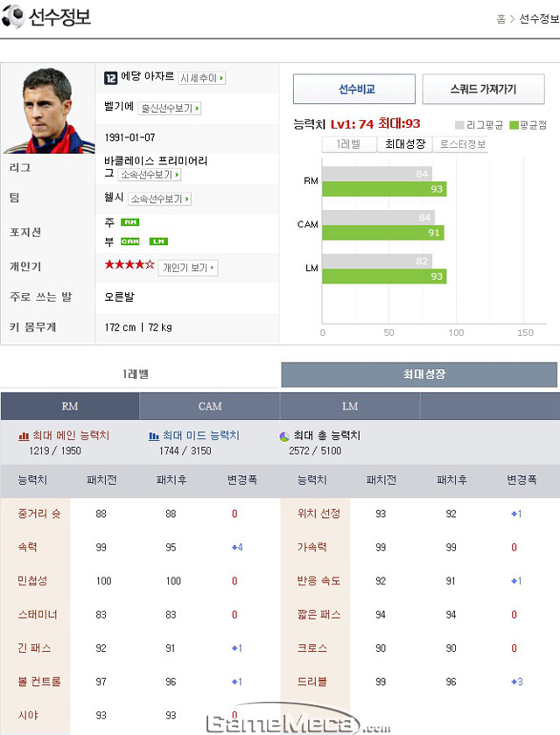This screenshot has height=735, width=560.
Task: Click the pie chart icon by 최대 총 능력치
Action: tap(284, 437)
